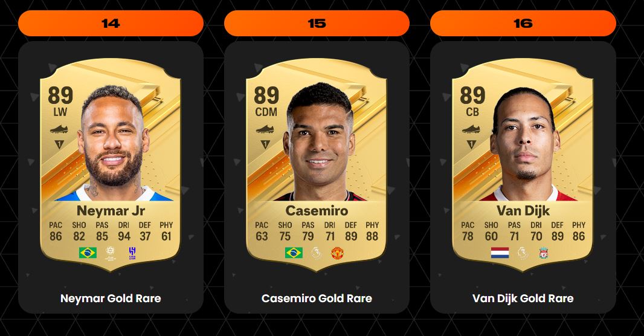Click Van Dijk's player portrait
Viewport: 644px width, 336px height.
[524, 144]
